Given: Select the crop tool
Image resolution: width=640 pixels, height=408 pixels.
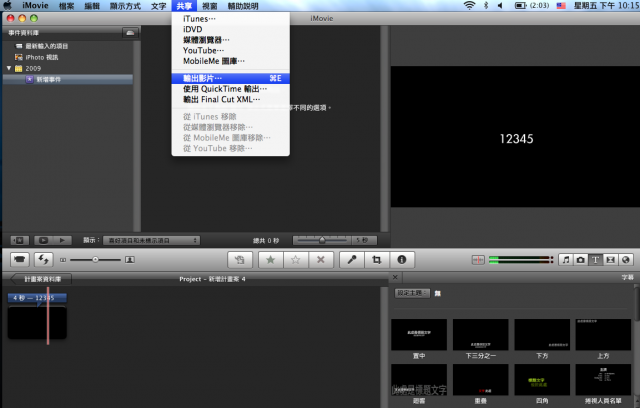Looking at the screenshot, I should [377, 260].
